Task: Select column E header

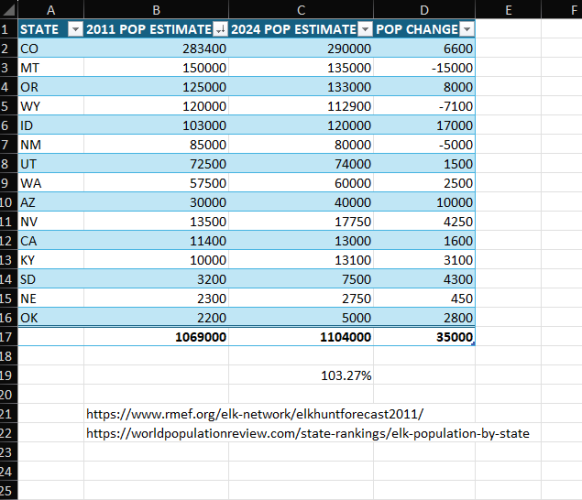Action: (x=509, y=10)
